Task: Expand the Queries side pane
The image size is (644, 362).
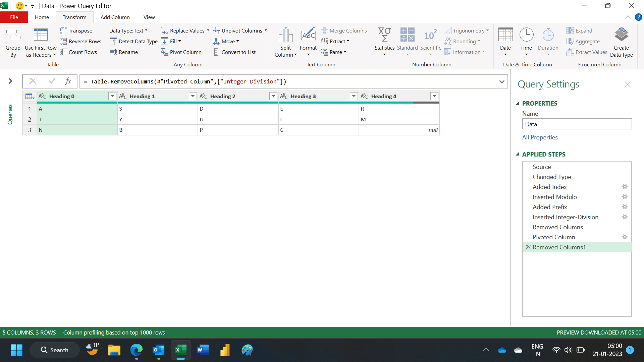Action: click(10, 81)
